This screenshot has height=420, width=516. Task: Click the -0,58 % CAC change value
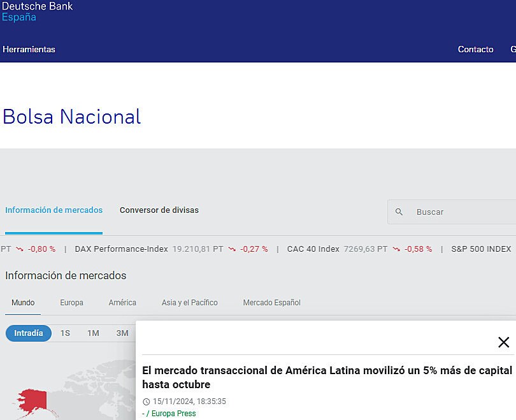(x=418, y=249)
